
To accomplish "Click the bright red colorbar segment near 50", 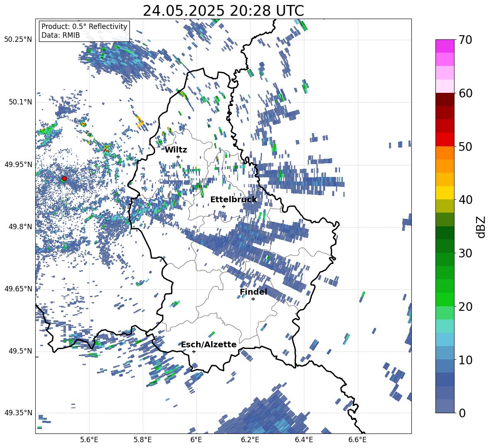I will (445, 140).
